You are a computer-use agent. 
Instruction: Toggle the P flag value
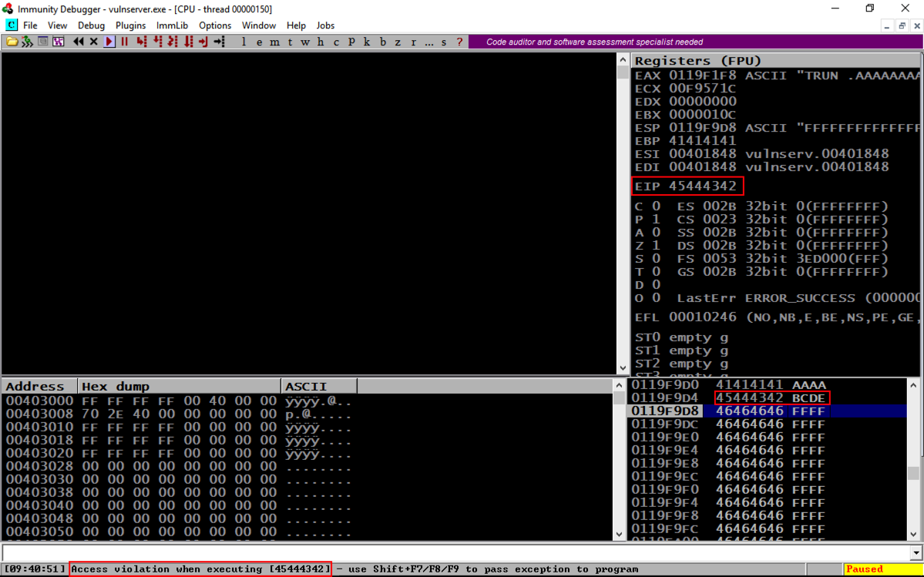pos(656,220)
